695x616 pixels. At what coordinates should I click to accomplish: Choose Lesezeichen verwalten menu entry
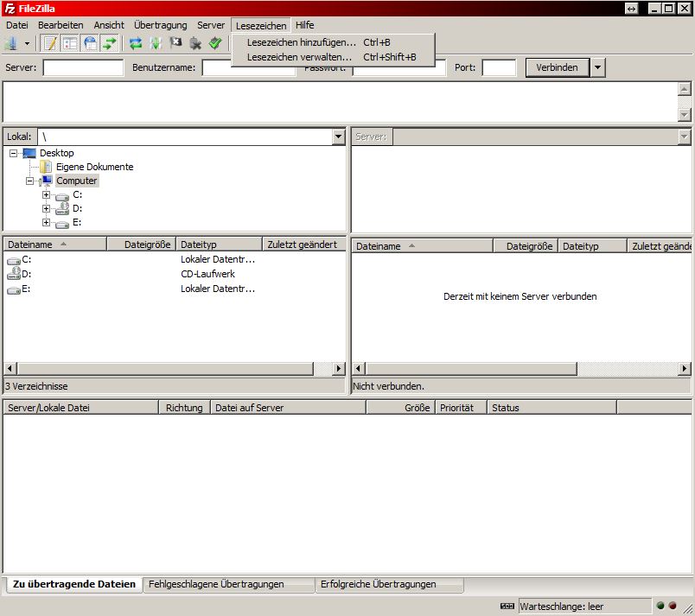[x=333, y=57]
